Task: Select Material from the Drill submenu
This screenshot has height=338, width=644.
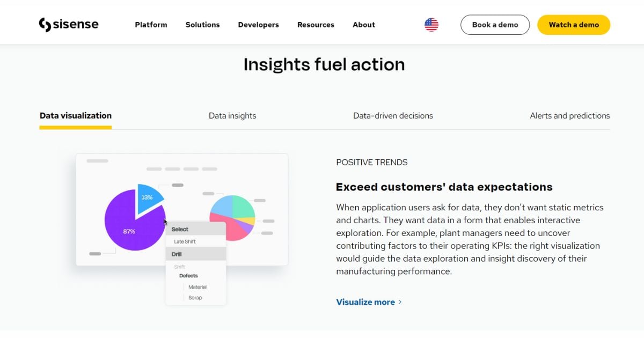Action: tap(197, 286)
